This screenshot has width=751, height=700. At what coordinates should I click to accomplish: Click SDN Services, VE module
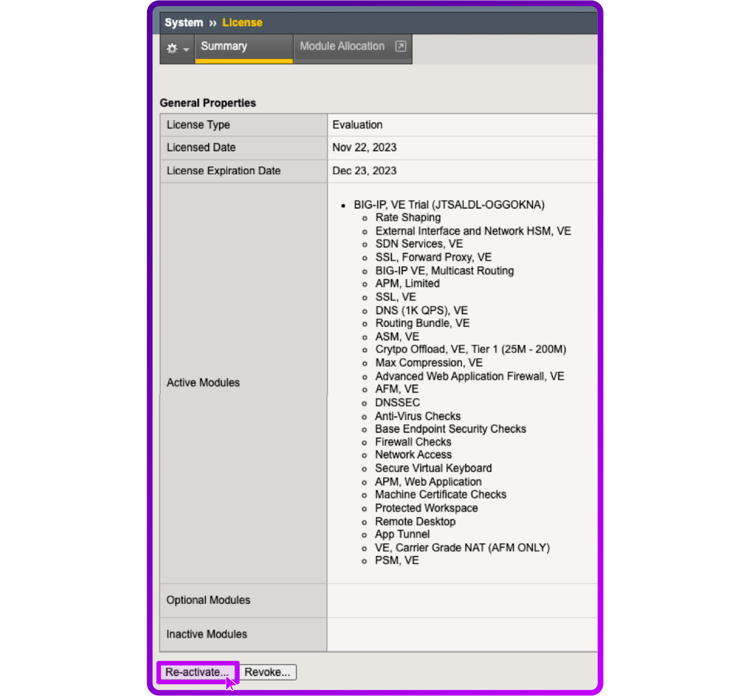[419, 244]
